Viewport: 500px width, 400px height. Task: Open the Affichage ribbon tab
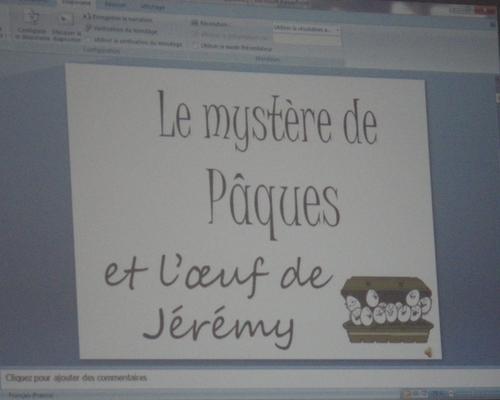(152, 7)
